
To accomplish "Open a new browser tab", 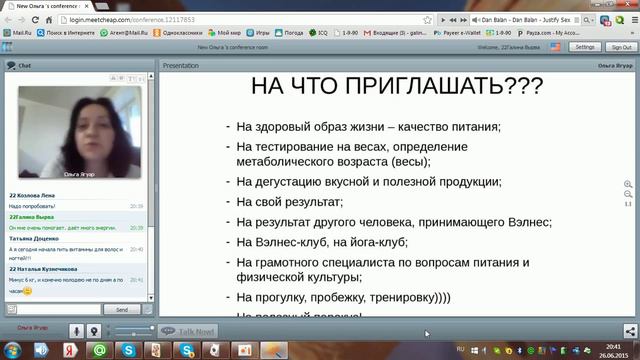I will [x=102, y=6].
